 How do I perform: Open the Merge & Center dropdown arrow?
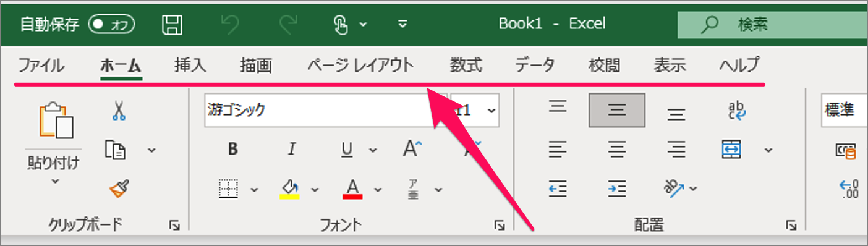click(768, 150)
